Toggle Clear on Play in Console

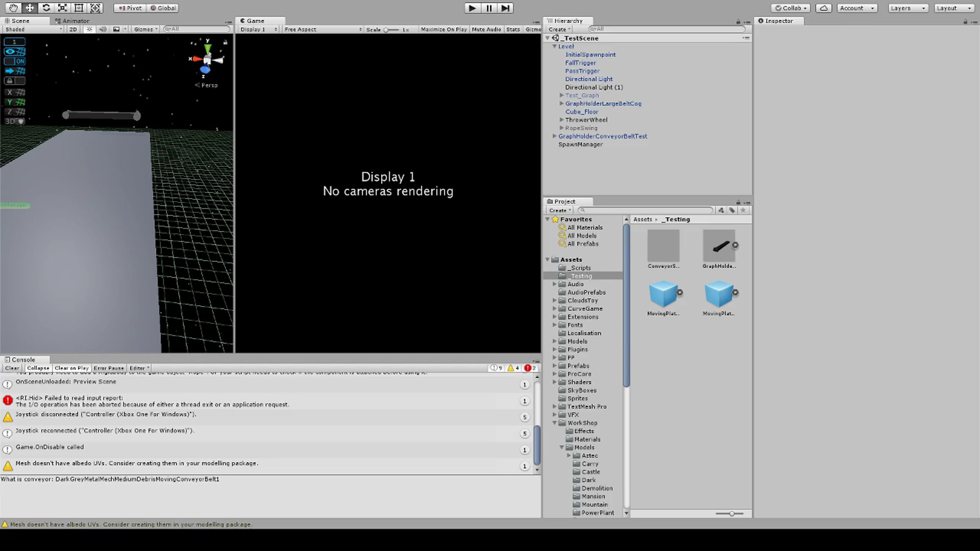(71, 368)
